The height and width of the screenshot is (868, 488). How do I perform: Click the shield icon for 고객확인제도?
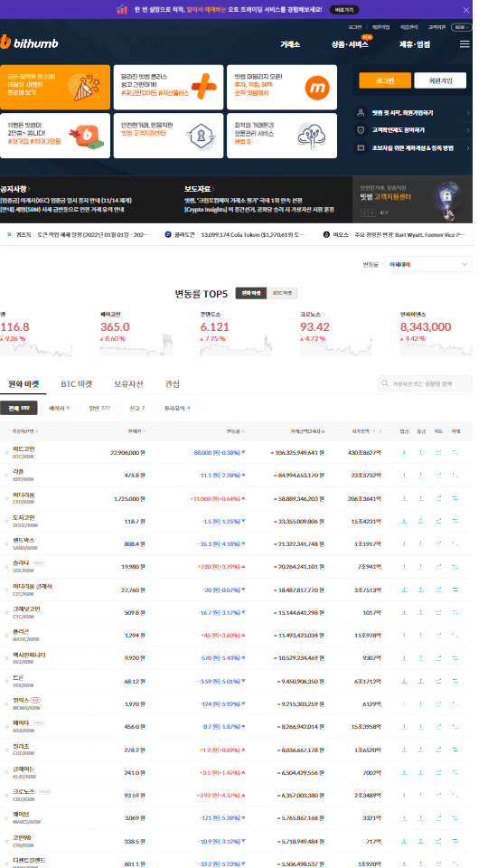tap(361, 130)
